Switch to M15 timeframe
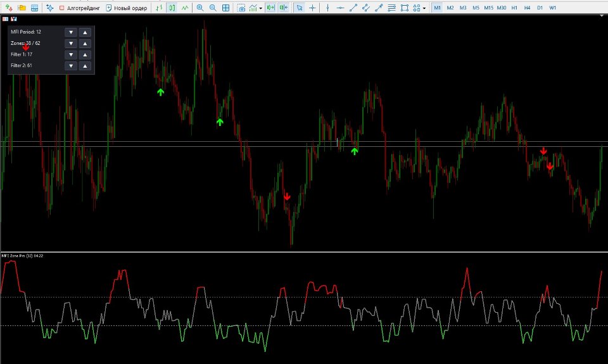This screenshot has width=608, height=364. click(488, 8)
